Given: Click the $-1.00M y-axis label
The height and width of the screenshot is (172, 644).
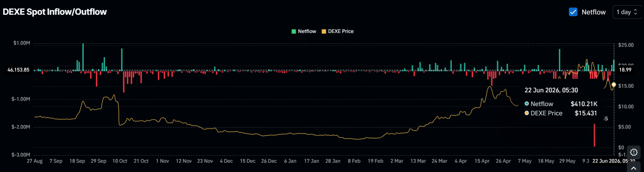Looking at the screenshot, I should click(21, 99).
